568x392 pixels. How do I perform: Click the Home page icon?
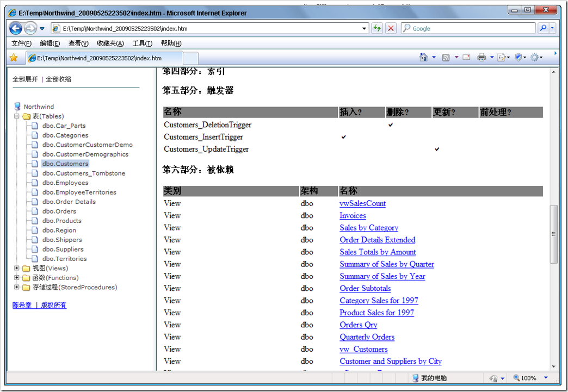coord(423,57)
